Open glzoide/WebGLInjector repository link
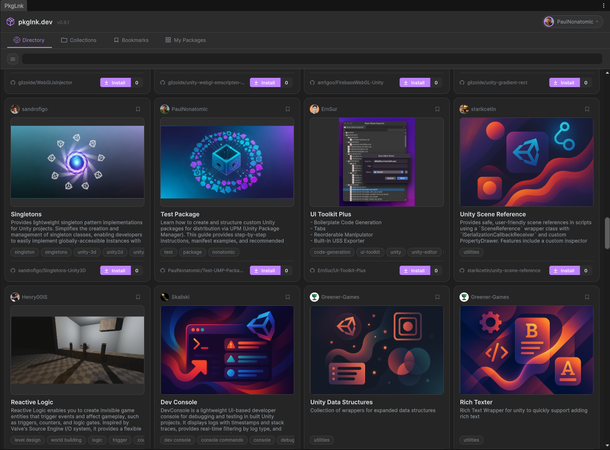This screenshot has height=450, width=610. [41, 82]
